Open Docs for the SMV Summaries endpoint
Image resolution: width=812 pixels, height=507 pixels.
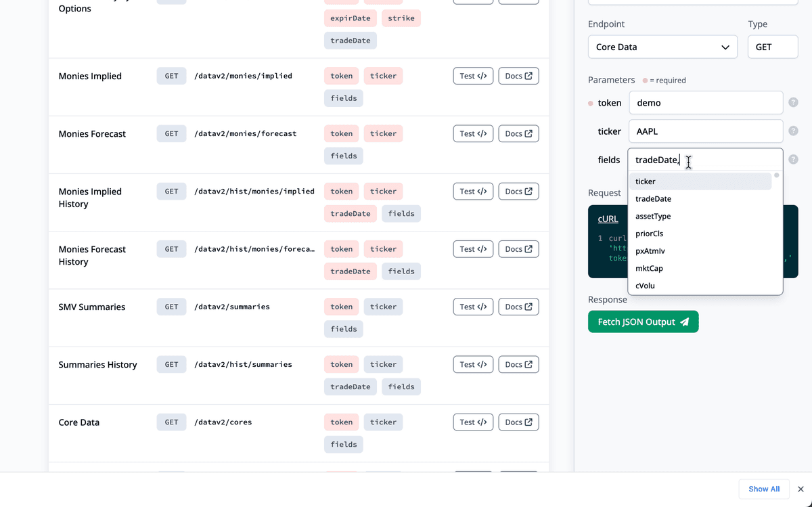point(518,307)
